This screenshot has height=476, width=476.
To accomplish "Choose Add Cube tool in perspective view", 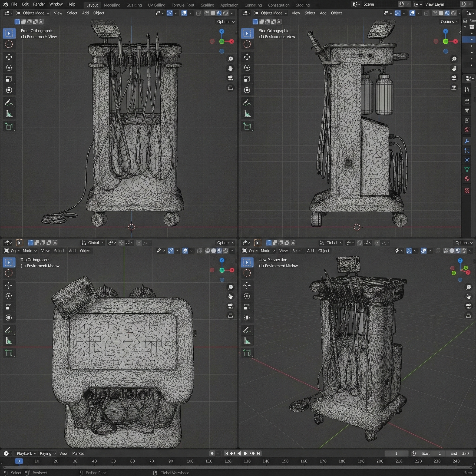I will 247,353.
